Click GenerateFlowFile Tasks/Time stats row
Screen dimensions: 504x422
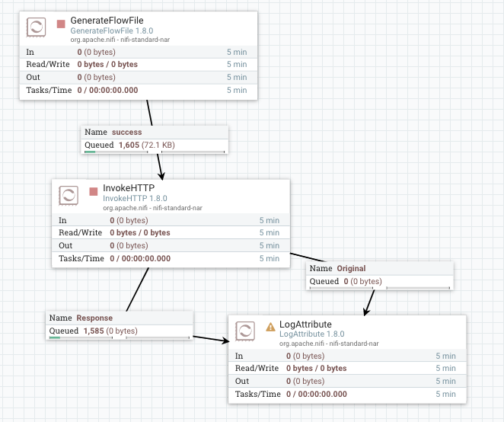coord(137,90)
